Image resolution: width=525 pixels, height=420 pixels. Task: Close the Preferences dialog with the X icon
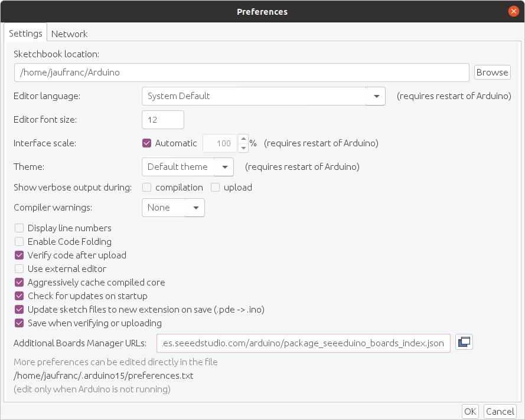point(514,11)
